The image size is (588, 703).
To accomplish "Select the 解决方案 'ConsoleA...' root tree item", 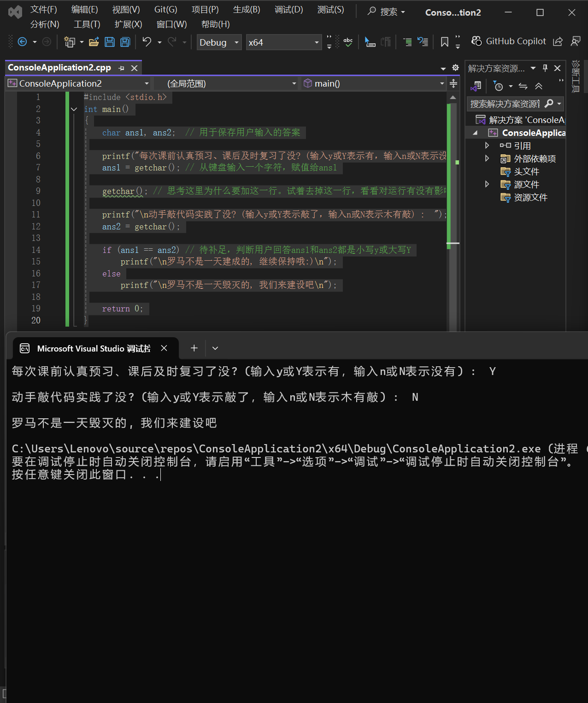I will tap(519, 120).
